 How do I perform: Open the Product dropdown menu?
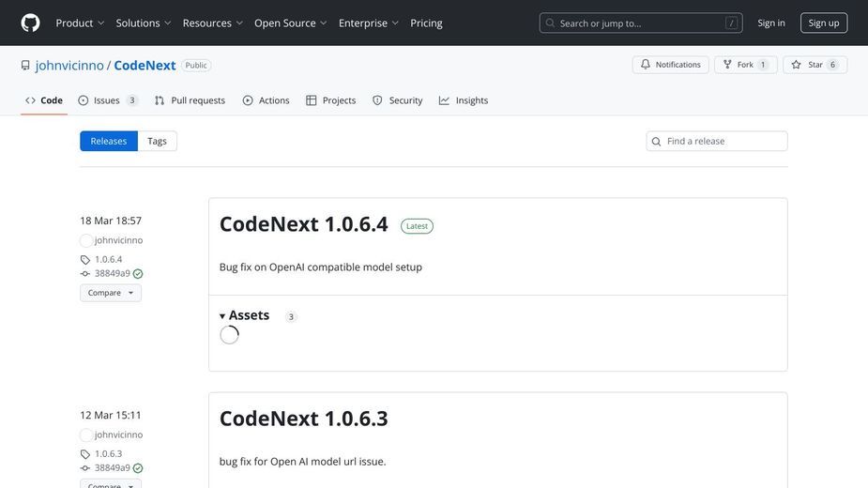(80, 23)
